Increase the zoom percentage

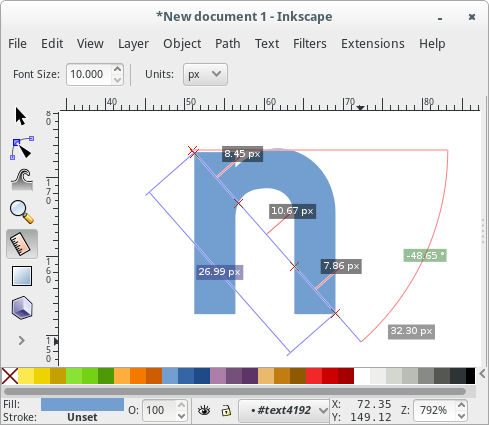pyautogui.click(x=461, y=405)
